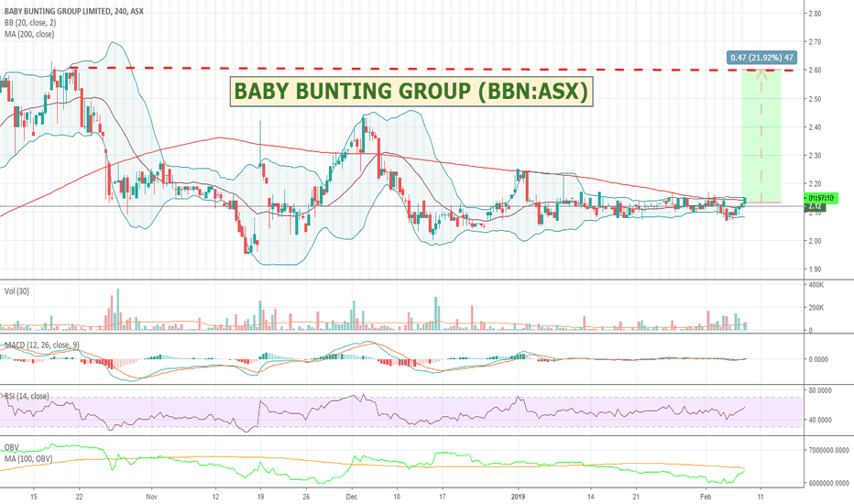Click the 14 date label on time axis
Image resolution: width=854 pixels, height=504 pixels.
pos(590,497)
